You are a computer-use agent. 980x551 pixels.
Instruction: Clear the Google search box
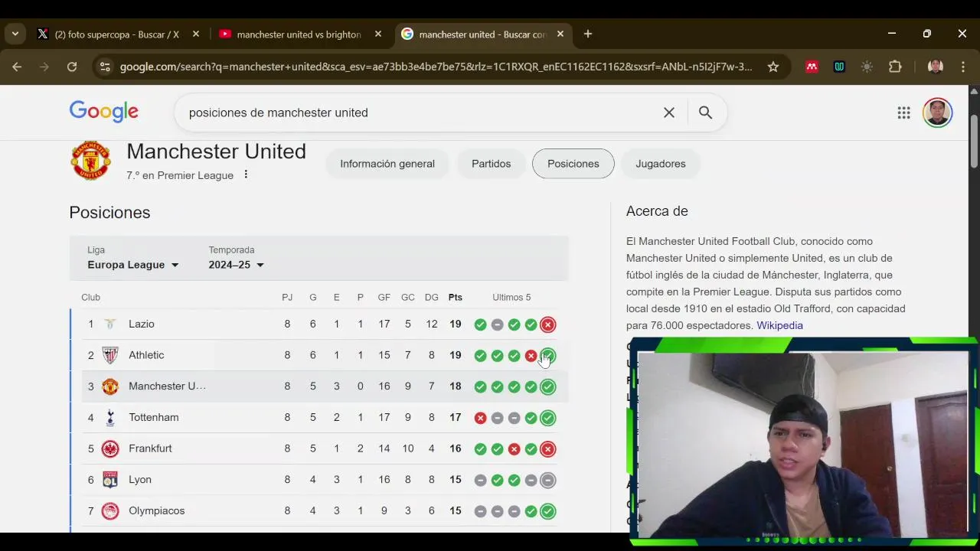668,112
